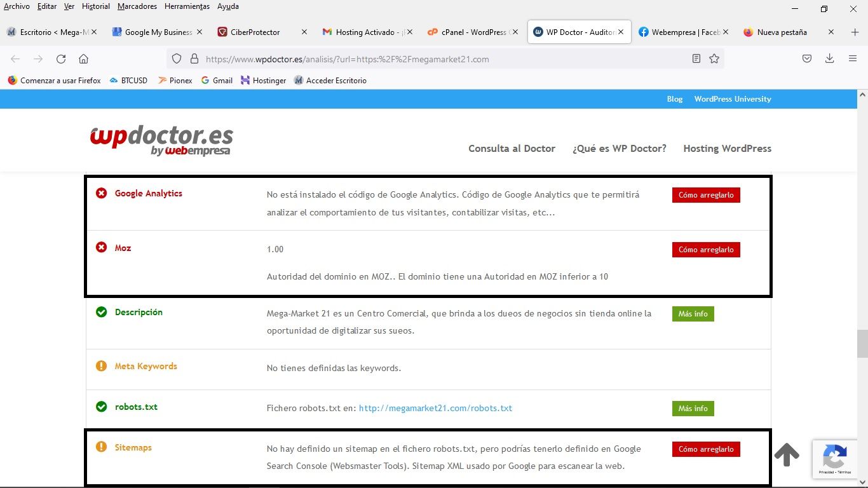Click the address bar URL field

tap(445, 59)
